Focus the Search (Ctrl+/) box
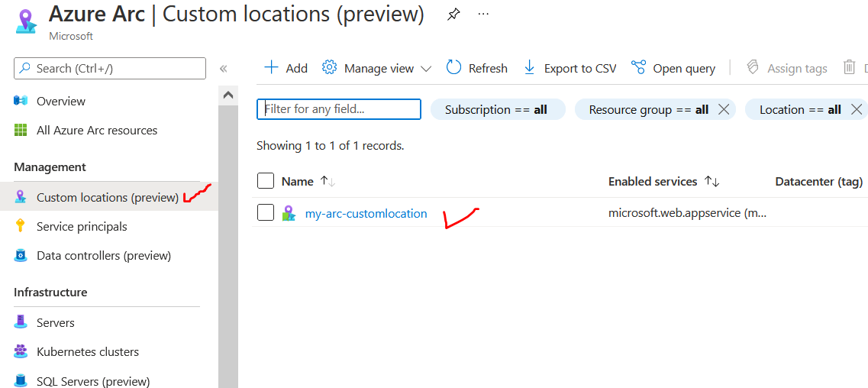Viewport: 868px width, 388px height. click(x=110, y=69)
